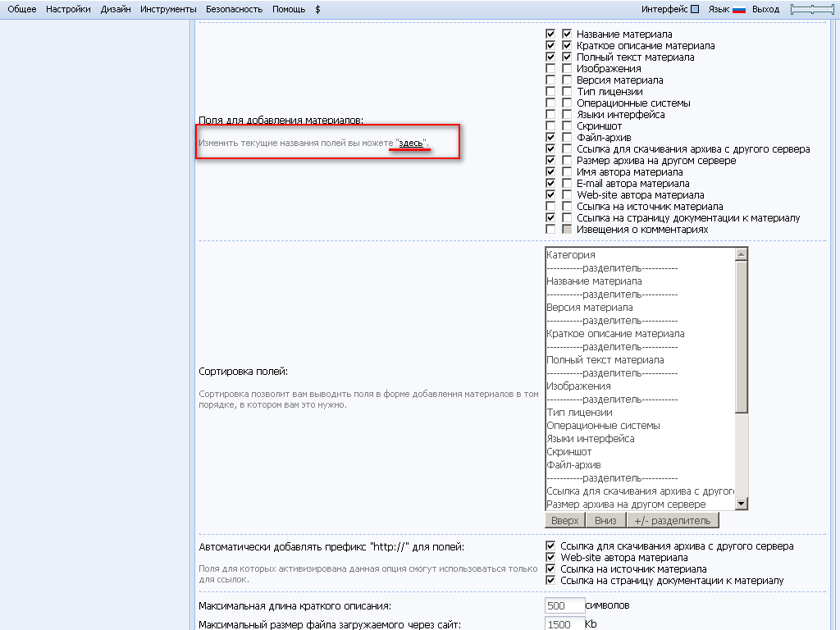Image resolution: width=840 pixels, height=630 pixels.
Task: Select Скриншот in the sorting list
Action: click(640, 452)
